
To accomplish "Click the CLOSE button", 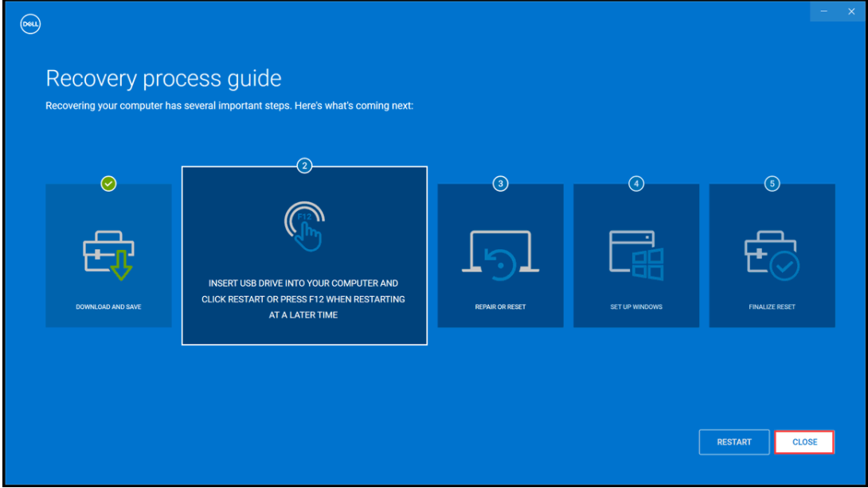I will (x=804, y=442).
